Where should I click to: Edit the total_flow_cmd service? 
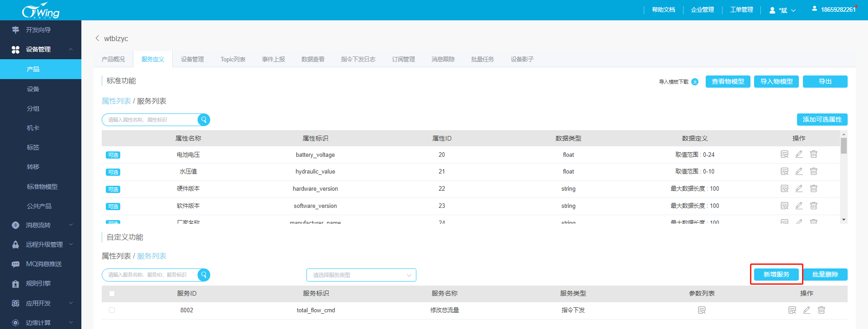(807, 310)
